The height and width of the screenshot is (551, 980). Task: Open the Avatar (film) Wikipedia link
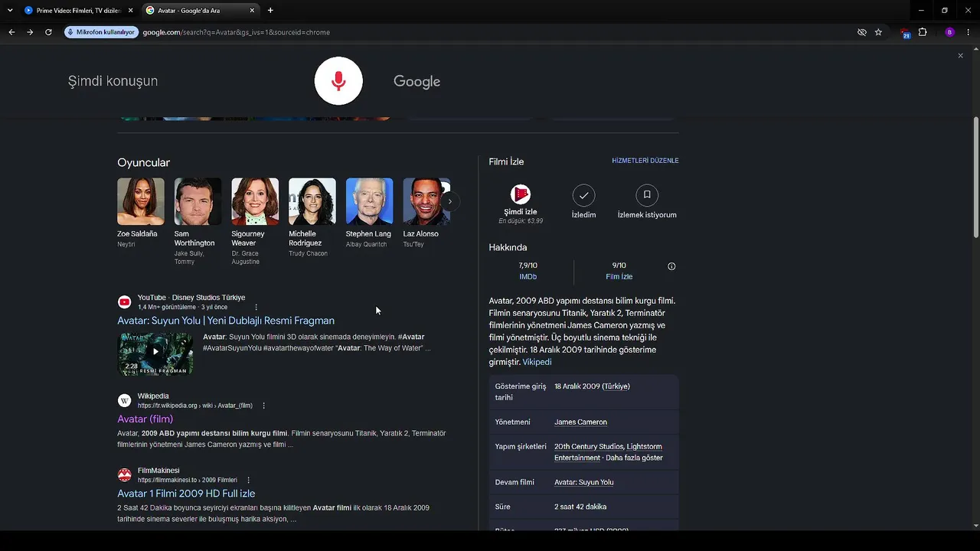145,419
